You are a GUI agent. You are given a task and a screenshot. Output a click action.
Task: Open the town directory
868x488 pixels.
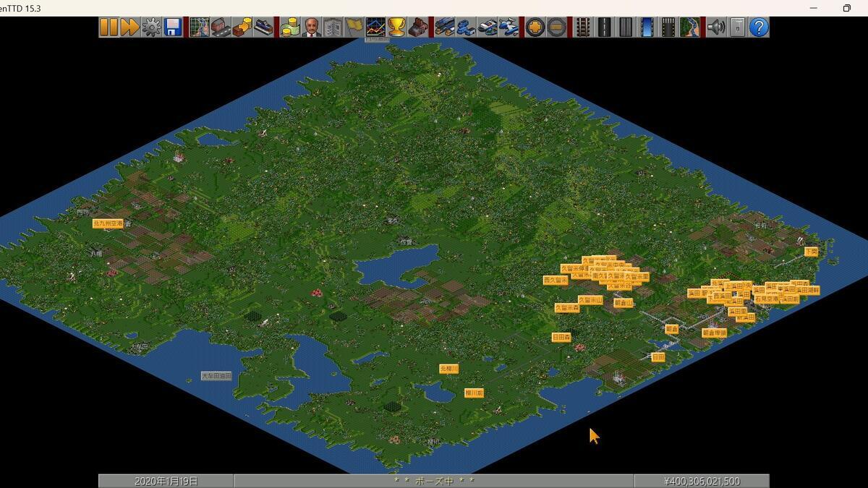point(221,27)
